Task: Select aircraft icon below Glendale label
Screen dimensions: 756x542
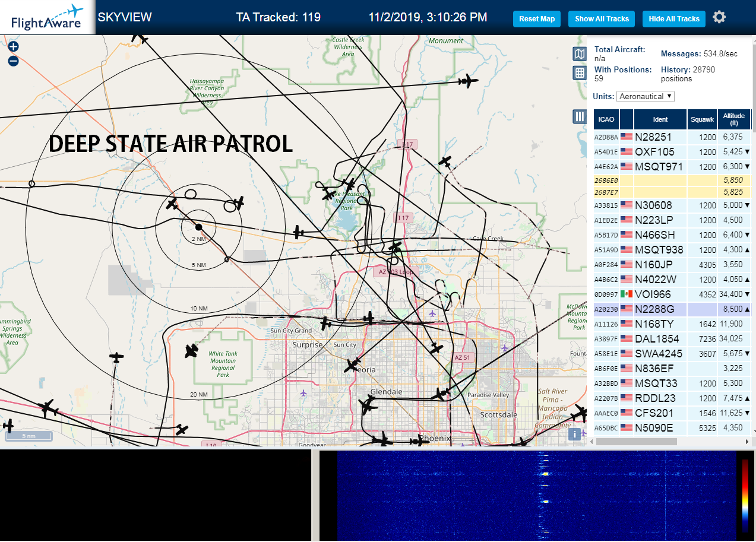Action: point(368,406)
